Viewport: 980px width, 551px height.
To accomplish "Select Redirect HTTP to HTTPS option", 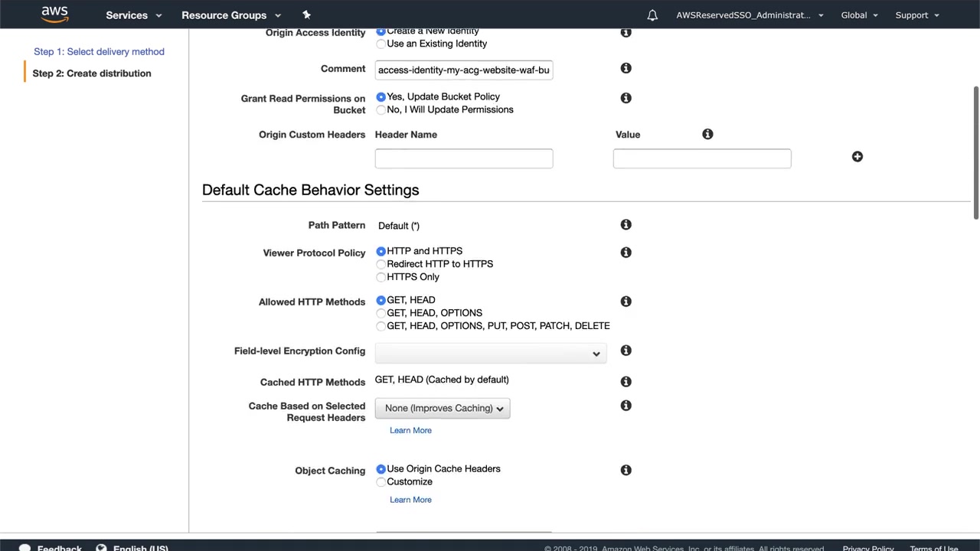I will pos(381,264).
